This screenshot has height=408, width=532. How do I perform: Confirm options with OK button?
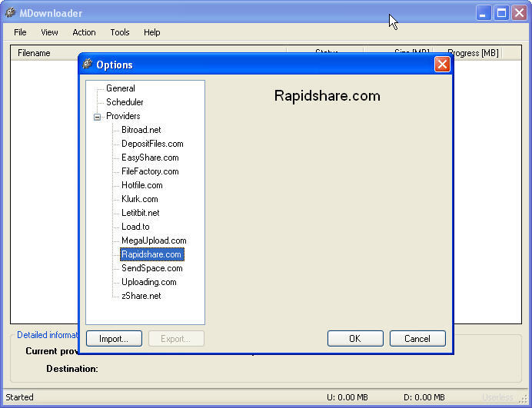355,339
